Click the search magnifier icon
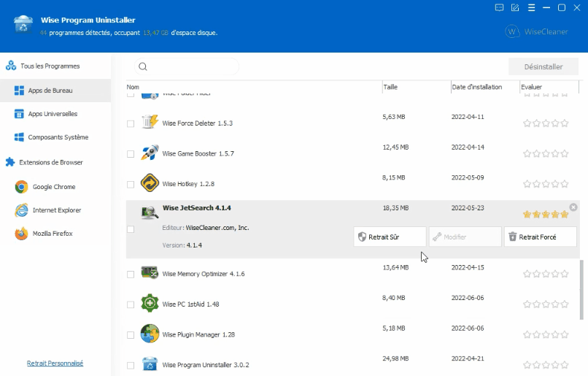This screenshot has height=376, width=588. [143, 66]
